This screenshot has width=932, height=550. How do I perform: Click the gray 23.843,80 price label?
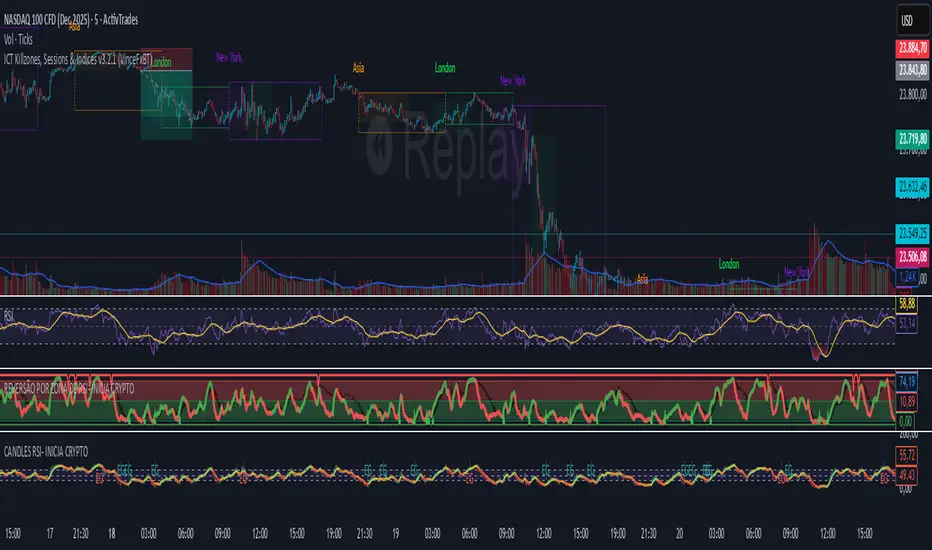coord(912,70)
